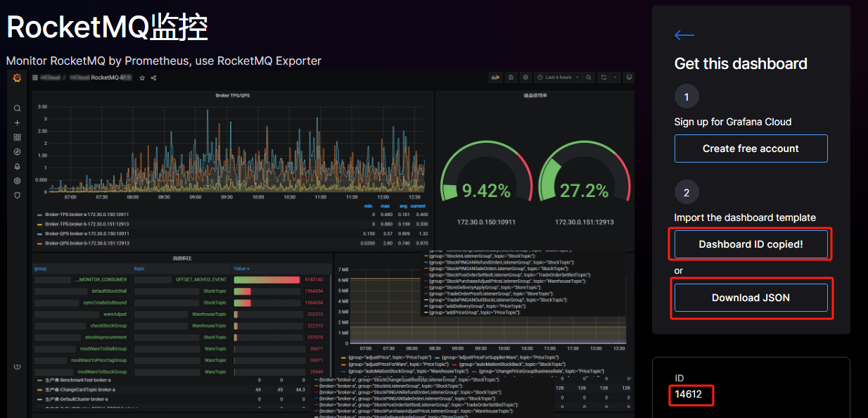Click the RocketMQ监控 page heading
The height and width of the screenshot is (418, 868).
[108, 27]
